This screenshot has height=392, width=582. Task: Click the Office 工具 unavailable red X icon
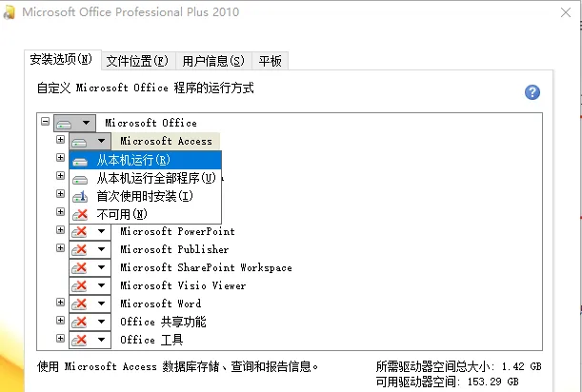[x=79, y=340]
